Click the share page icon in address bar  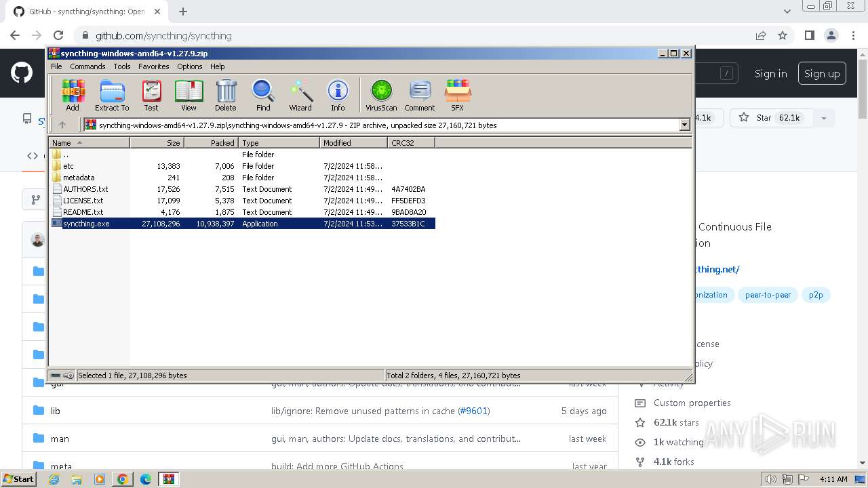coord(761,35)
